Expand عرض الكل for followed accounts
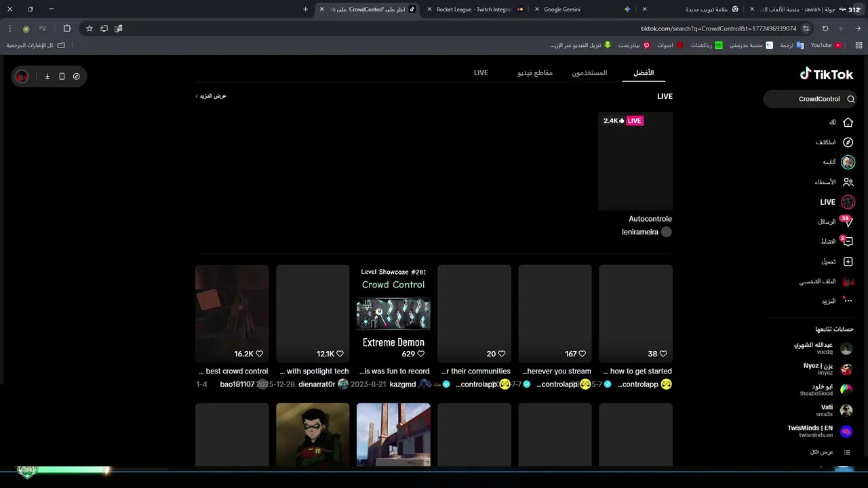The width and height of the screenshot is (868, 488). [x=829, y=452]
